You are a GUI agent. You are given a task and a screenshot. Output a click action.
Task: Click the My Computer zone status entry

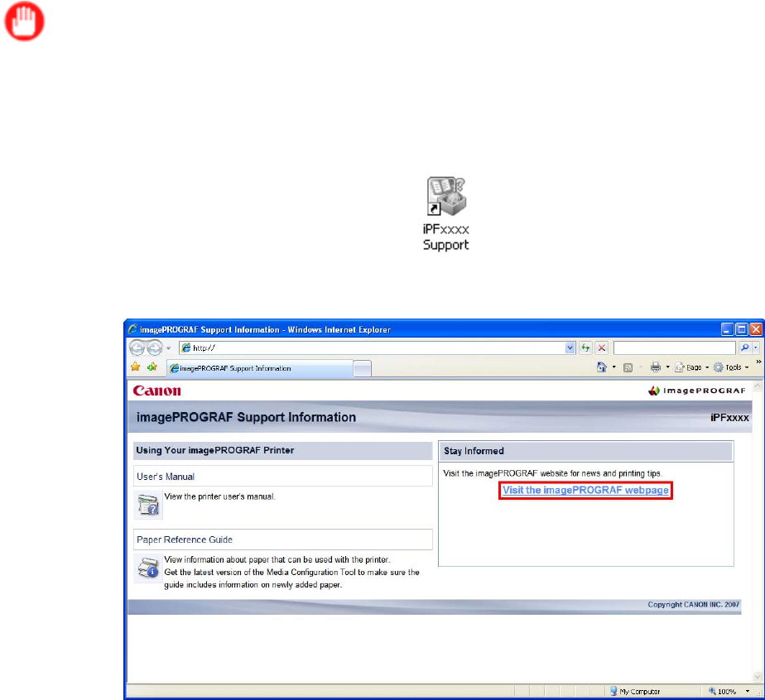(x=635, y=691)
